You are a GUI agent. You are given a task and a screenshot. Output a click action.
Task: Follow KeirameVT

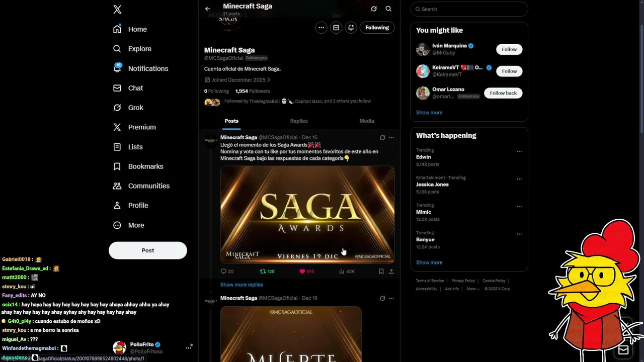(509, 71)
